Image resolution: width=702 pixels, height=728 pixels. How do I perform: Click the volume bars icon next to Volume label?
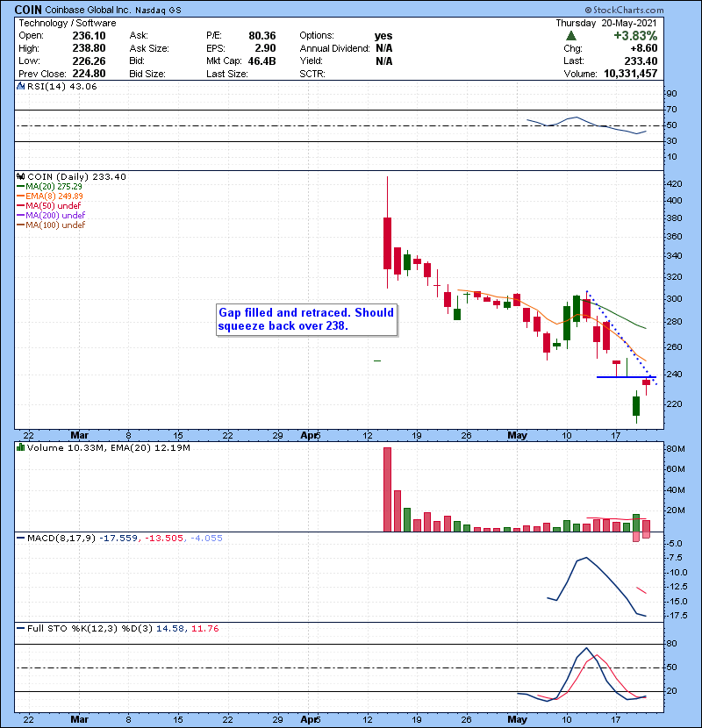20,447
